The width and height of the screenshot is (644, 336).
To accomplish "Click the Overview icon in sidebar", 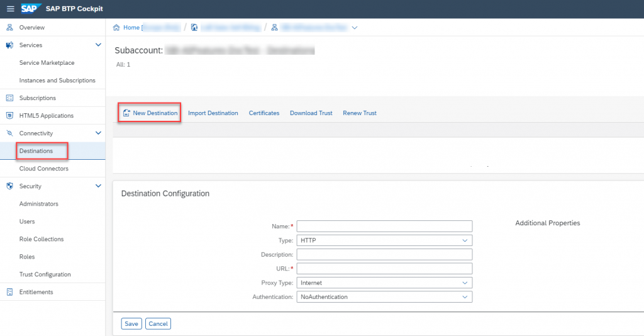I will point(9,28).
